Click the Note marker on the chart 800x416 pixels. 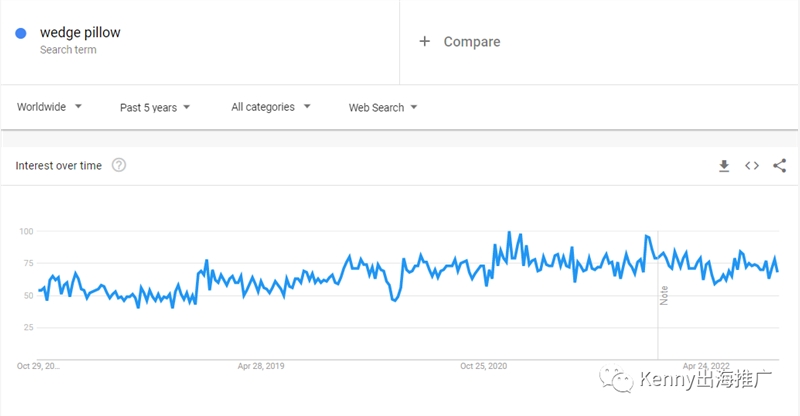tap(664, 296)
